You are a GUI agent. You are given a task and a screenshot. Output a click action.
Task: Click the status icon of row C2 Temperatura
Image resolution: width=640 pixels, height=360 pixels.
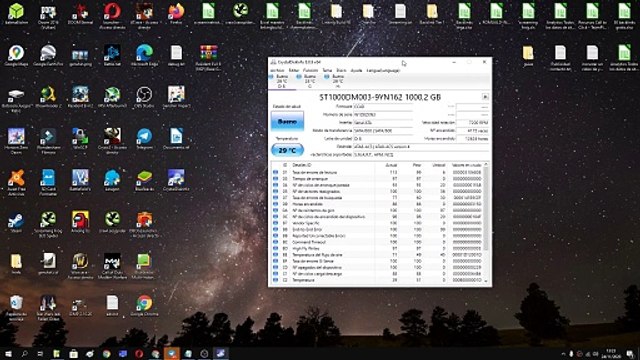click(x=276, y=280)
